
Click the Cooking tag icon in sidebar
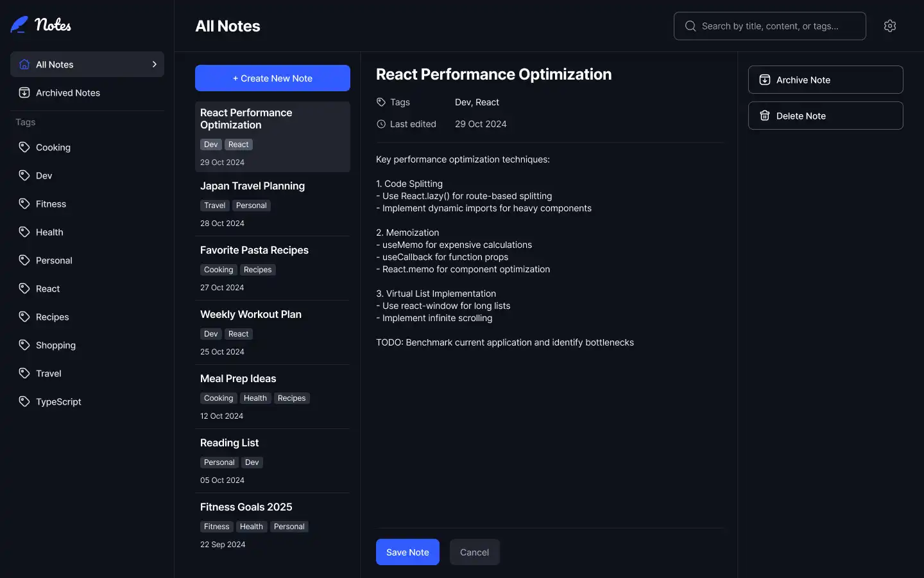click(24, 147)
